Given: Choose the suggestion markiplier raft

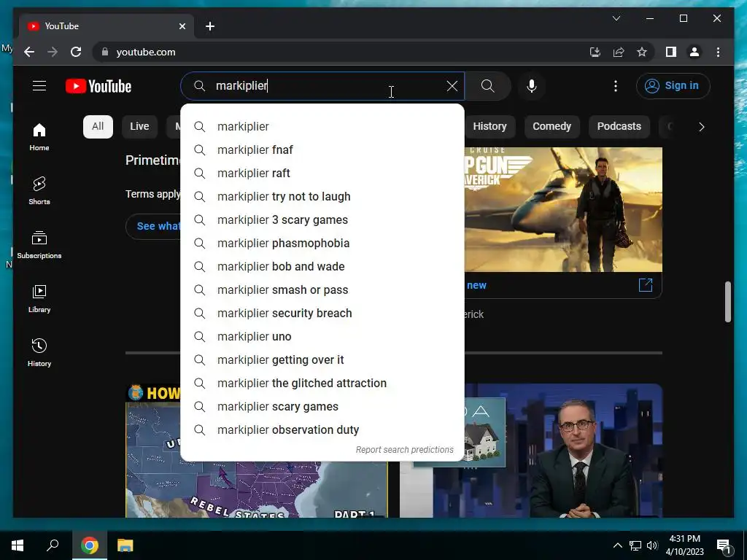Looking at the screenshot, I should click(x=322, y=173).
